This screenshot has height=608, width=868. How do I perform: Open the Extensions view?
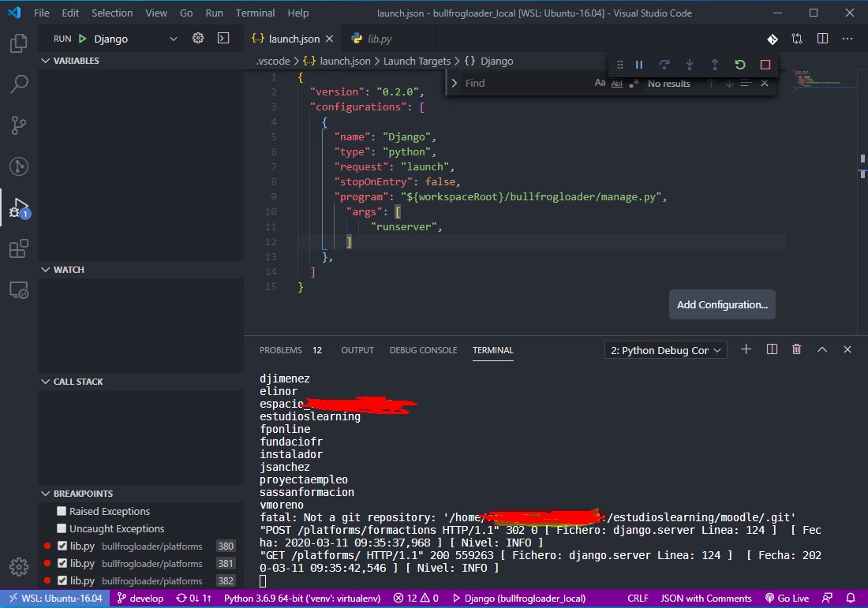pos(19,249)
